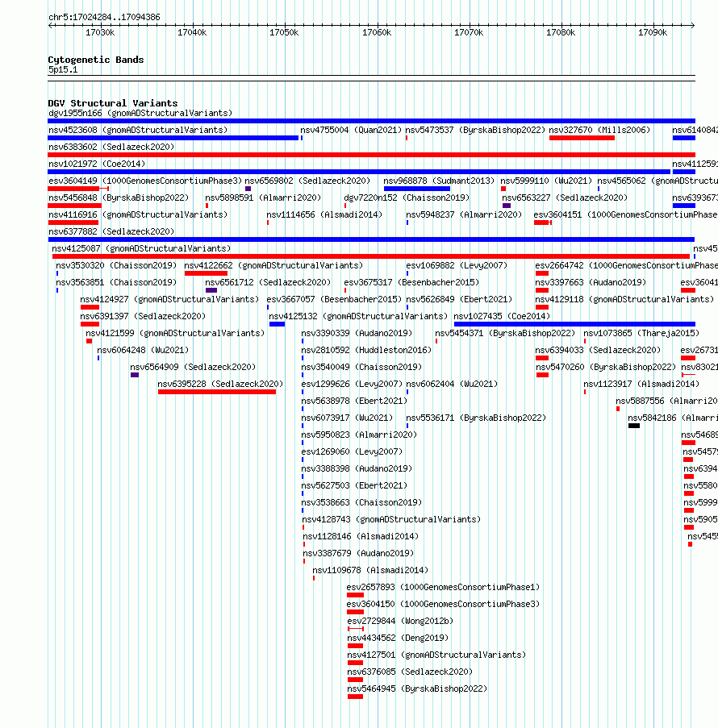Viewport: 718px width, 728px height.
Task: Select nsv968878 (Sudmant2013) blue bar
Action: pyautogui.click(x=417, y=189)
